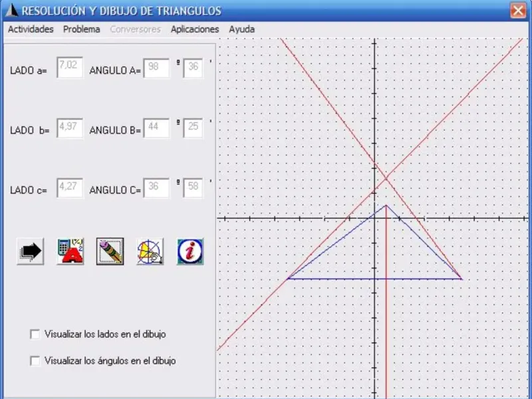The width and height of the screenshot is (532, 399).
Task: Open the Ayuda menu
Action: [x=241, y=29]
